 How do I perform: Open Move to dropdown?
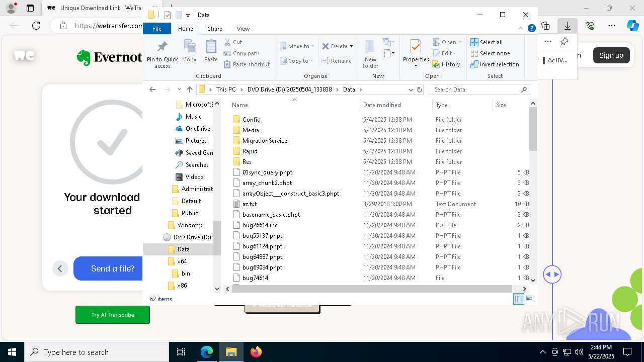pos(297,46)
